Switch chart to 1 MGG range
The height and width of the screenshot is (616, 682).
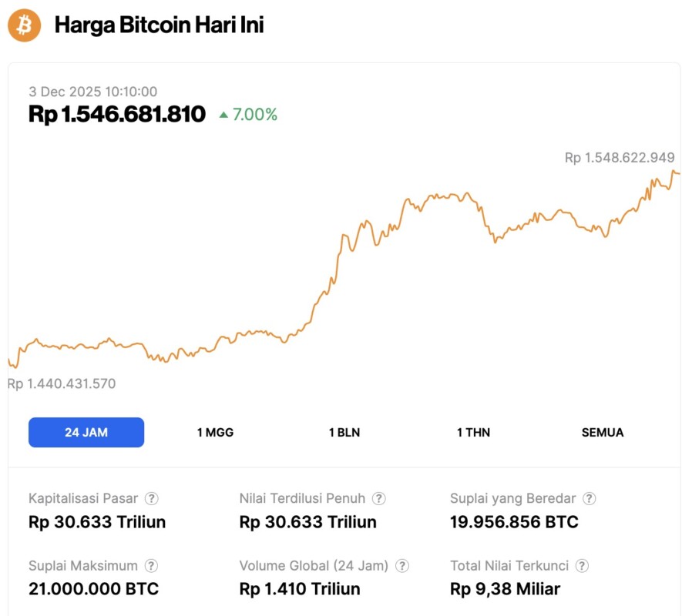click(x=215, y=432)
